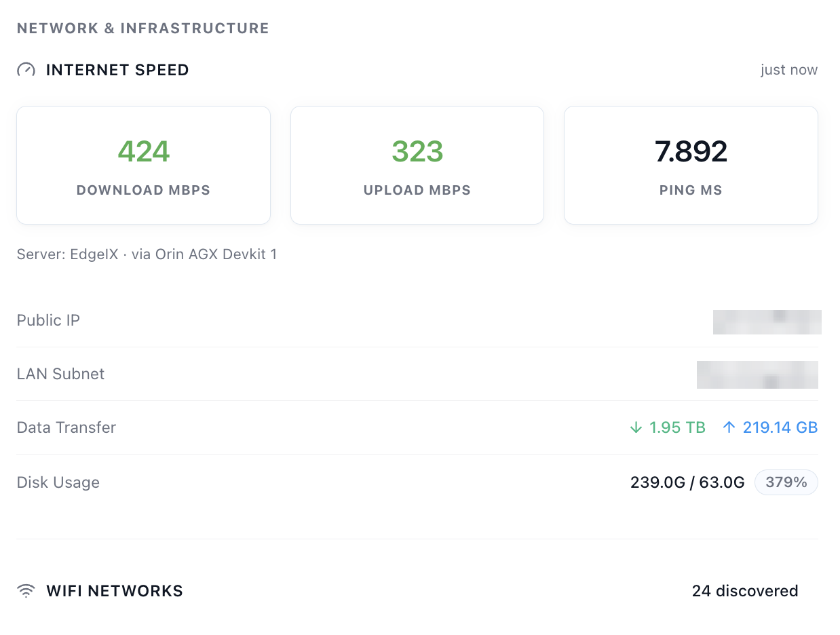The height and width of the screenshot is (635, 840).
Task: Click the 379% disk usage badge
Action: [x=786, y=482]
